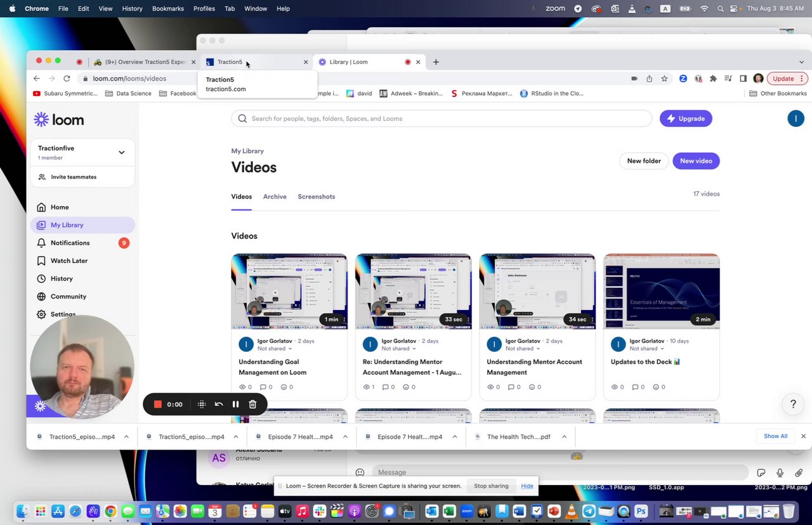Click the blue Z extension icon
This screenshot has width=812, height=525.
pos(683,79)
